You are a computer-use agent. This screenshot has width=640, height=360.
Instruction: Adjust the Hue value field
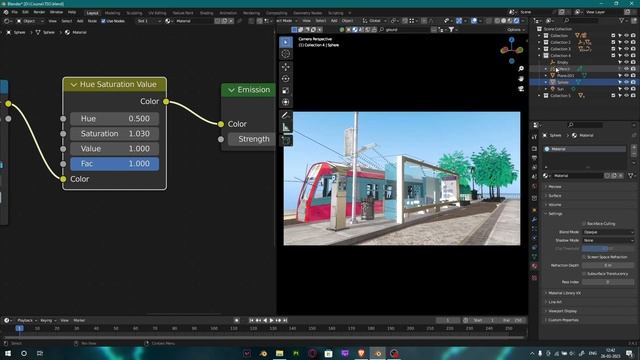(x=114, y=119)
